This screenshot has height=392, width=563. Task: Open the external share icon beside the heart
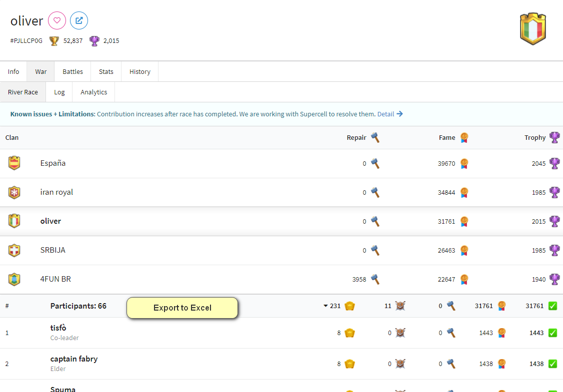pyautogui.click(x=79, y=20)
